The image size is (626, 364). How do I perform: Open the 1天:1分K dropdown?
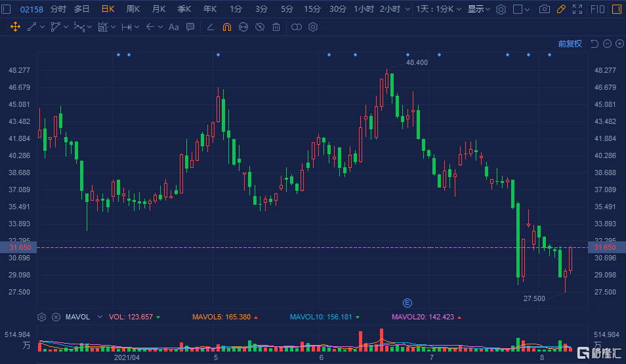(x=438, y=9)
